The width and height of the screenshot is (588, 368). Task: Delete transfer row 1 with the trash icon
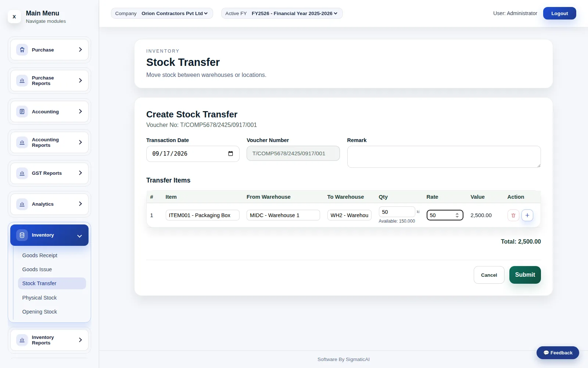coord(513,215)
